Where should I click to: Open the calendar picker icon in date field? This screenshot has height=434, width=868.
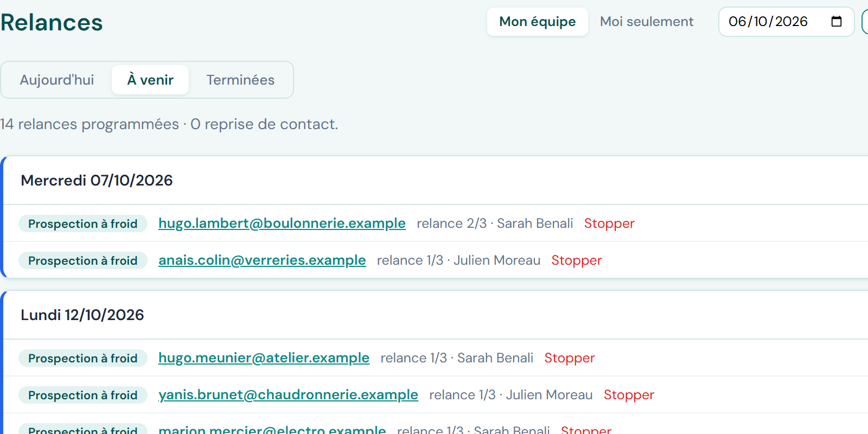pyautogui.click(x=837, y=22)
